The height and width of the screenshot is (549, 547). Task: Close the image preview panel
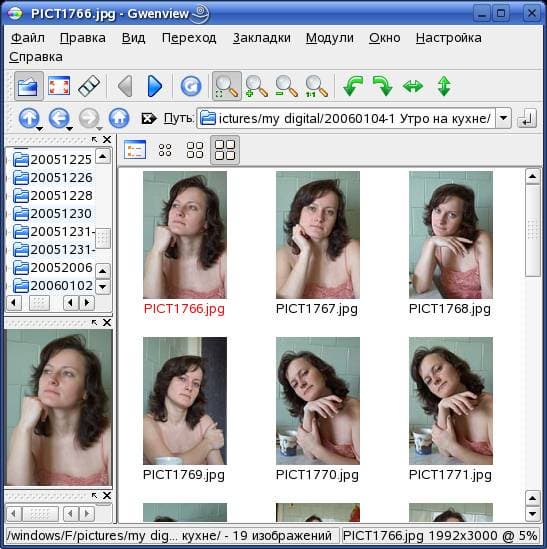[107, 322]
